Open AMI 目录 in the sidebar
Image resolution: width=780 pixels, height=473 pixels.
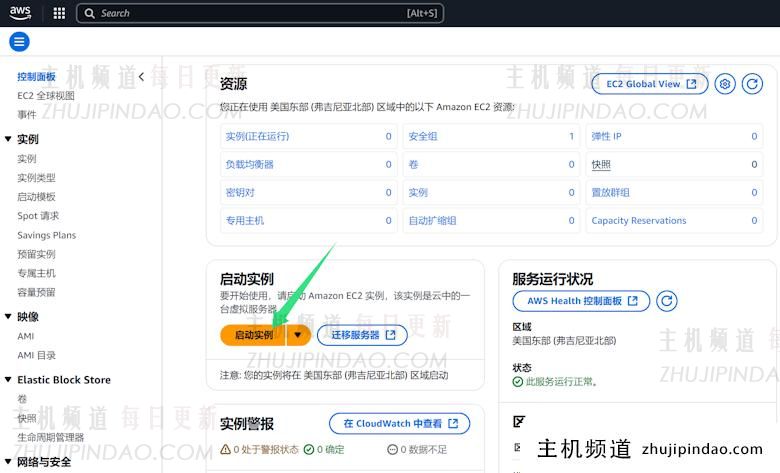(36, 355)
